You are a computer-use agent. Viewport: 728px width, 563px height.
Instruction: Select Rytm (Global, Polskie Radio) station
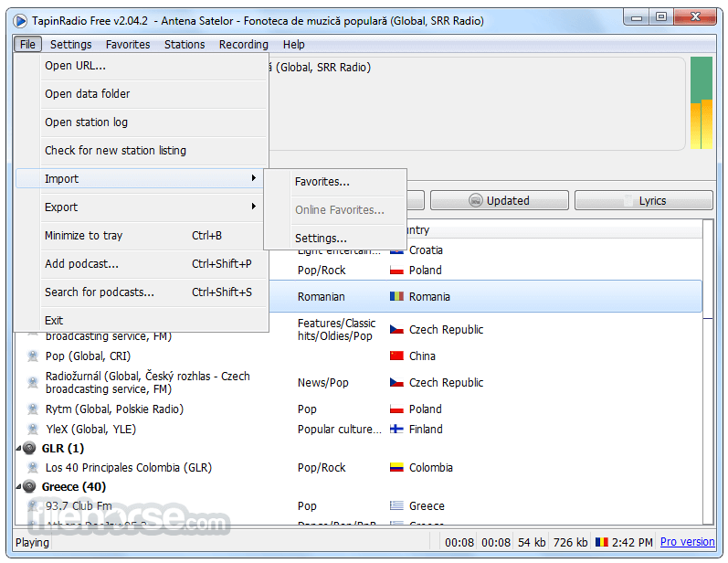(115, 409)
